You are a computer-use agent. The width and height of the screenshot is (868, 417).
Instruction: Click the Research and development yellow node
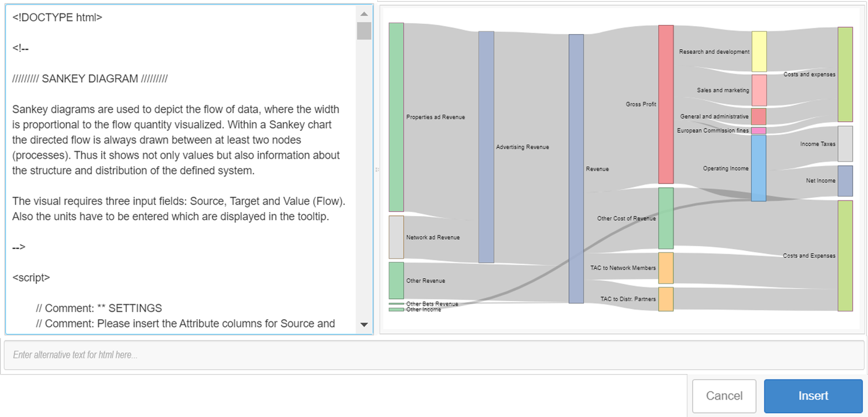click(x=758, y=51)
